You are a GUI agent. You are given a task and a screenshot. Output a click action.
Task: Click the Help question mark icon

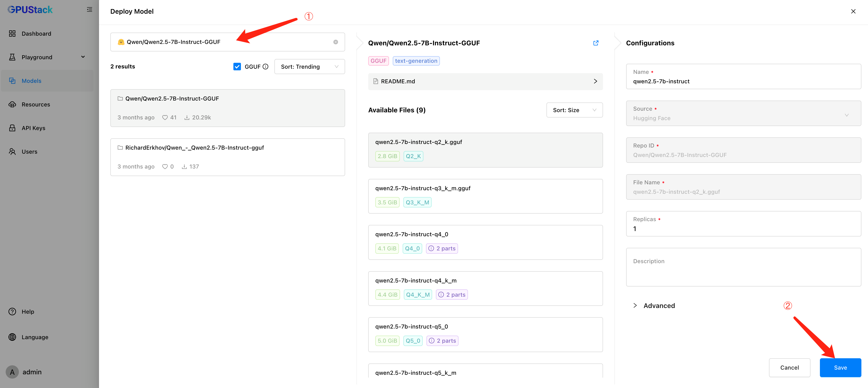pyautogui.click(x=12, y=311)
